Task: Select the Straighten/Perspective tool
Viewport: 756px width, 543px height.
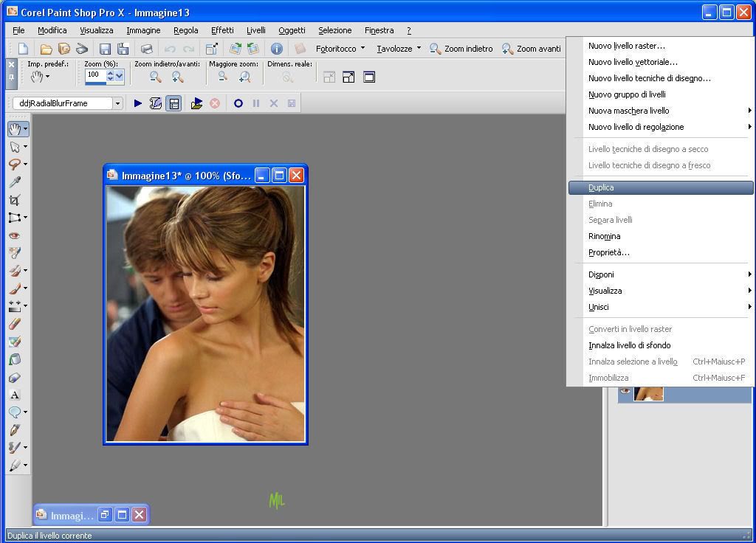Action: tap(15, 218)
